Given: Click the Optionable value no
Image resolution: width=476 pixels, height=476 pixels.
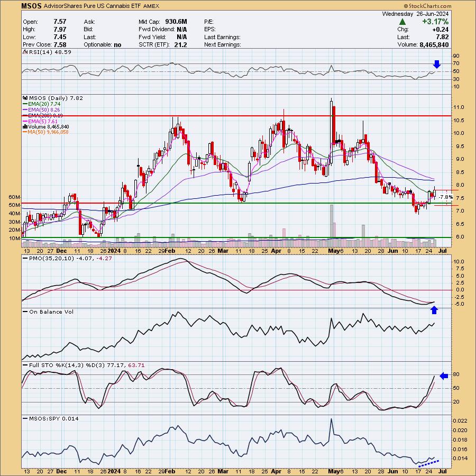Looking at the screenshot, I should point(117,45).
